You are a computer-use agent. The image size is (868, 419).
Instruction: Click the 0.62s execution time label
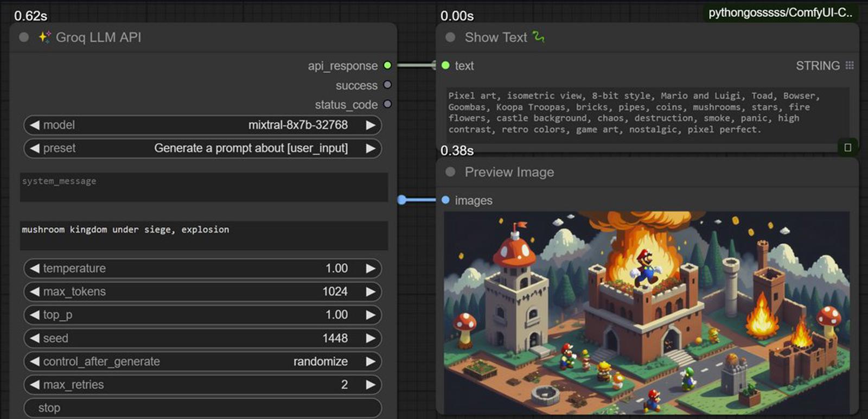tap(30, 16)
